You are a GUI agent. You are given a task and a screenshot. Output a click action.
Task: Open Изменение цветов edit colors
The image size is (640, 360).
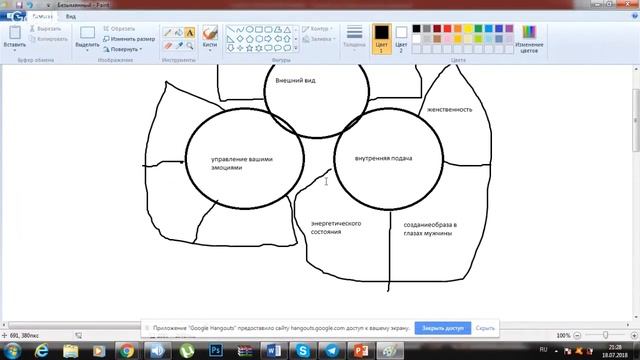pos(529,39)
